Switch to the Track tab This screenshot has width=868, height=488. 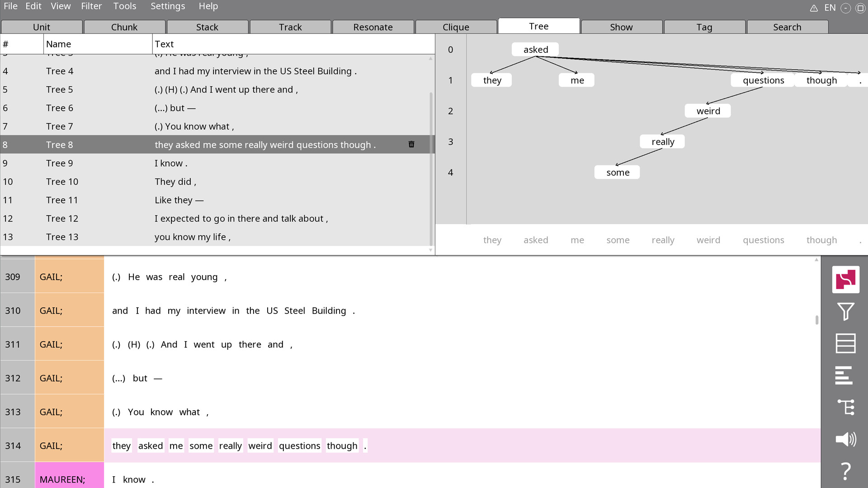pyautogui.click(x=290, y=27)
